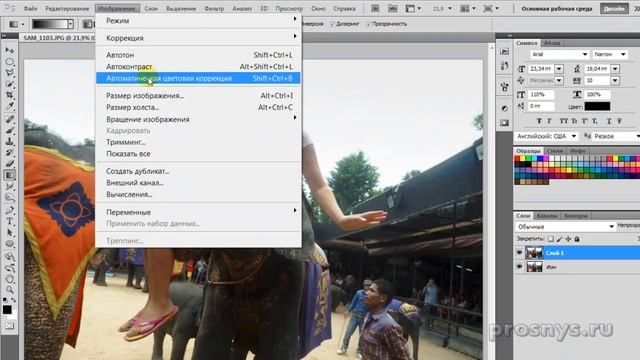Choose Автотон from the menu
Image resolution: width=640 pixels, height=360 pixels.
pyautogui.click(x=198, y=55)
